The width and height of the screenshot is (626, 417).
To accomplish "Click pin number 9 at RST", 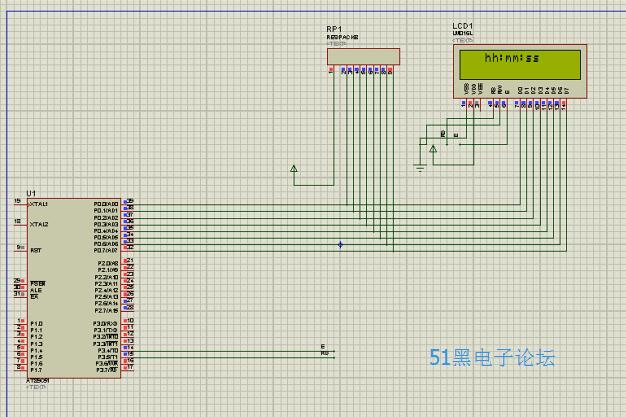I will tap(19, 247).
